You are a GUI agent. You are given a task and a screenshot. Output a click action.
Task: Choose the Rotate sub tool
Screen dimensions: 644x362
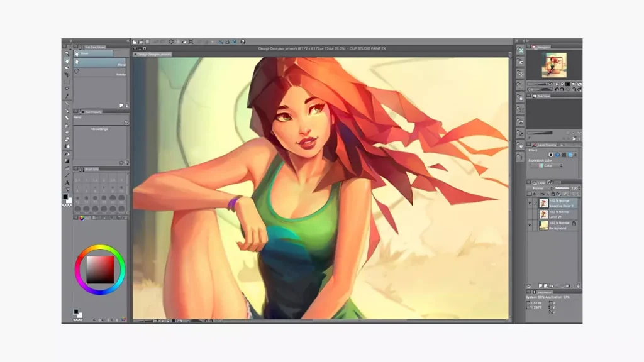pos(100,72)
